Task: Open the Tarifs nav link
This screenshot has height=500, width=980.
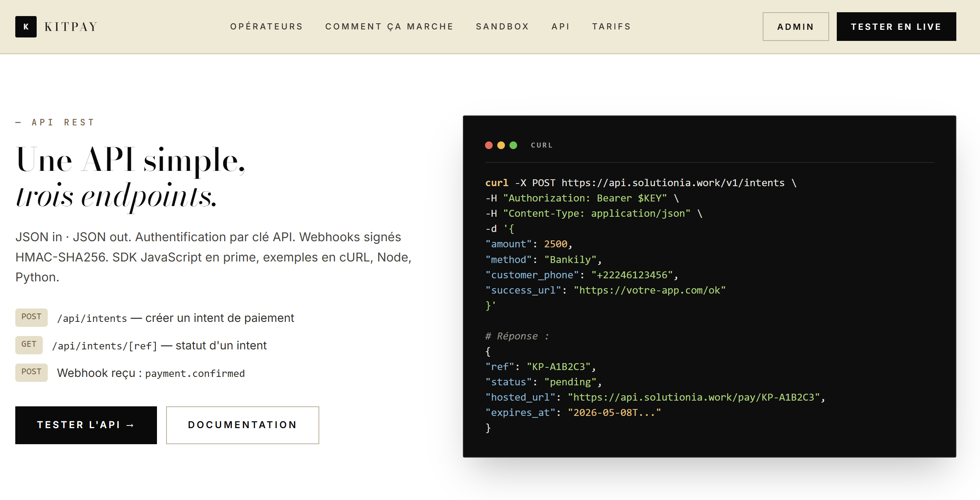Action: click(x=611, y=27)
